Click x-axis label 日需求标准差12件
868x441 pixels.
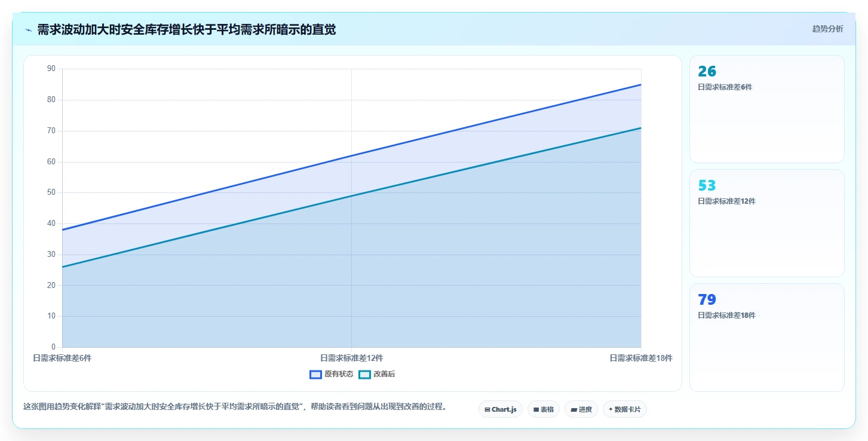[352, 358]
